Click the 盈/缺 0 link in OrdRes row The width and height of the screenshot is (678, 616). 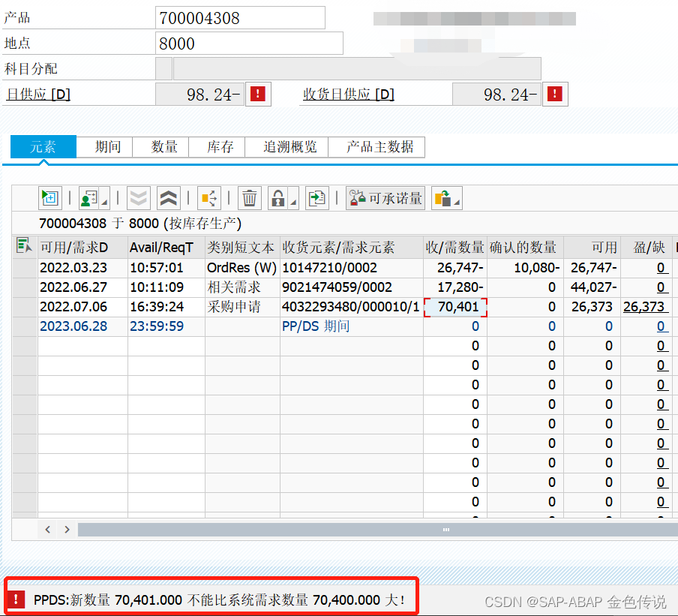661,268
